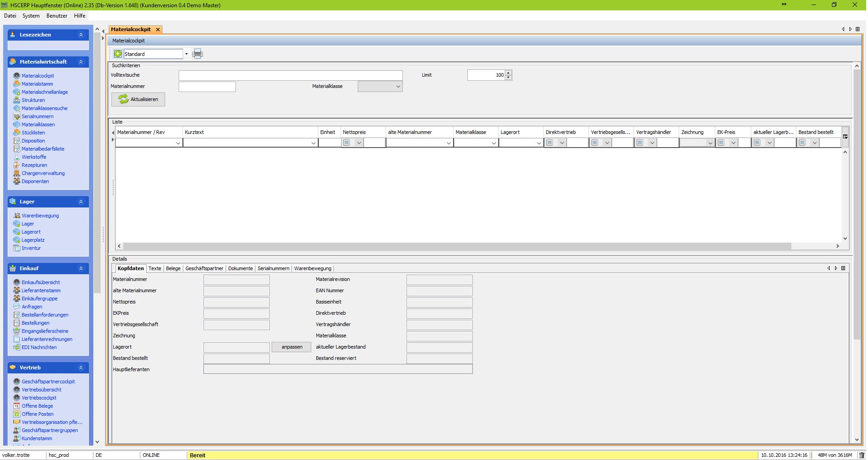The width and height of the screenshot is (868, 460).
Task: Open Bestellungen in Einkauf panel
Action: coord(35,323)
